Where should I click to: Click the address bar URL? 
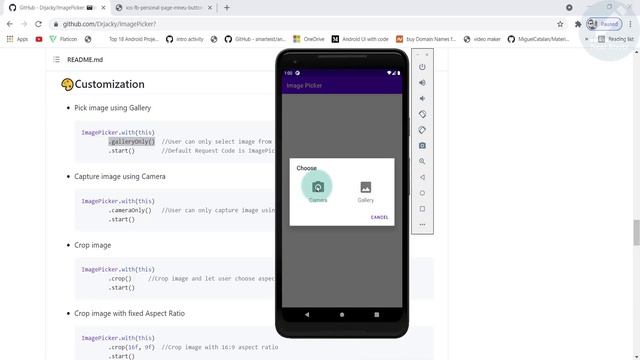pyautogui.click(x=109, y=24)
